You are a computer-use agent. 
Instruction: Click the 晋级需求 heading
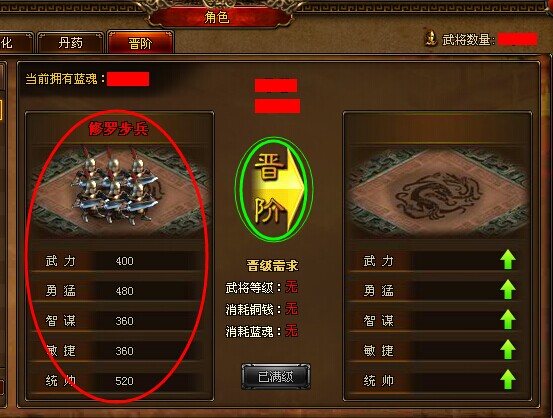pos(272,265)
